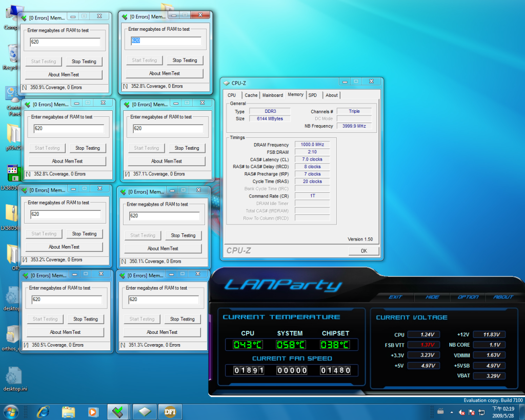
Task: Open the Mainboard tab in CPU-Z
Action: (273, 95)
